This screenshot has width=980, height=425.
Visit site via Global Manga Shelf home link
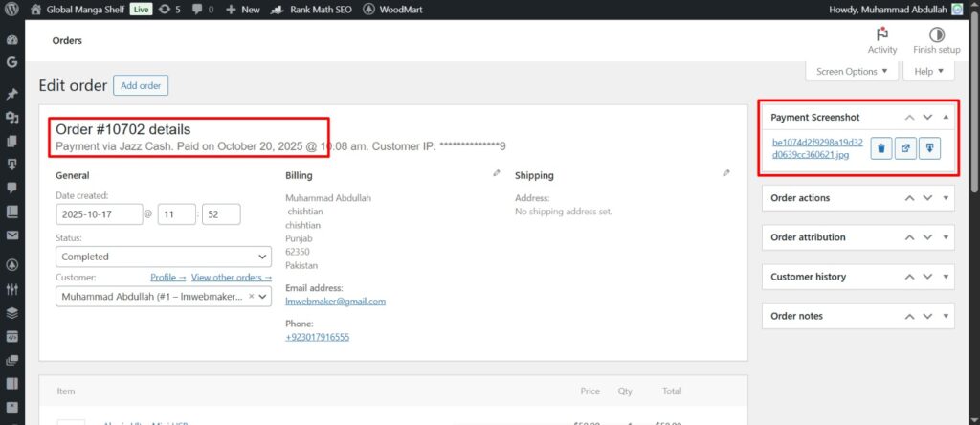coord(78,10)
